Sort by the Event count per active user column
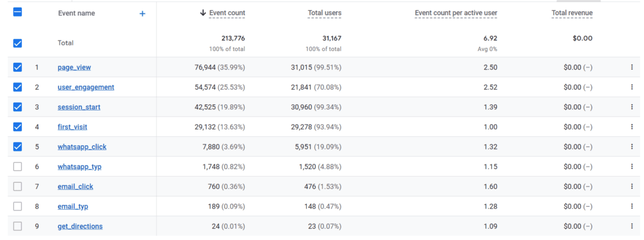 pos(456,13)
